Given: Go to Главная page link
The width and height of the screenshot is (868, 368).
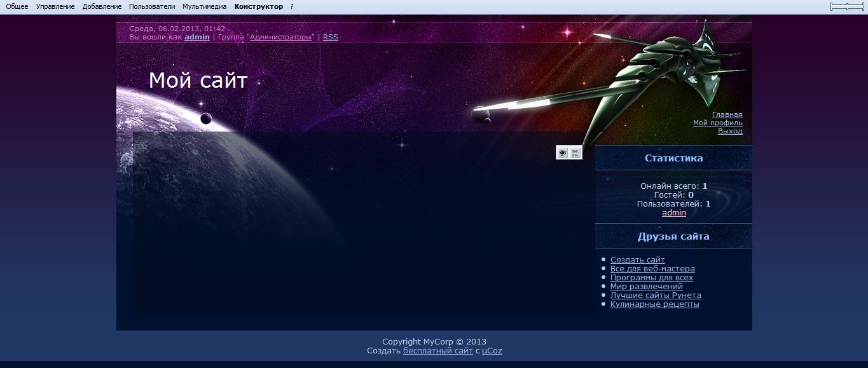Looking at the screenshot, I should click(727, 114).
